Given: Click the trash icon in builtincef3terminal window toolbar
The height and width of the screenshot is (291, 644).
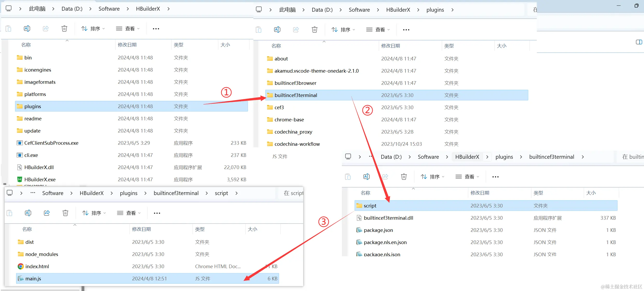Looking at the screenshot, I should click(x=404, y=177).
